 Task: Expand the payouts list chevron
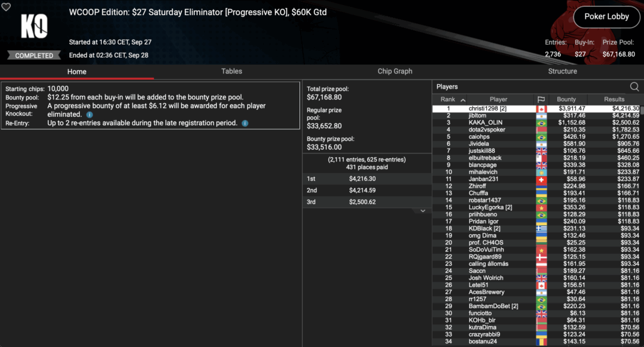(423, 211)
